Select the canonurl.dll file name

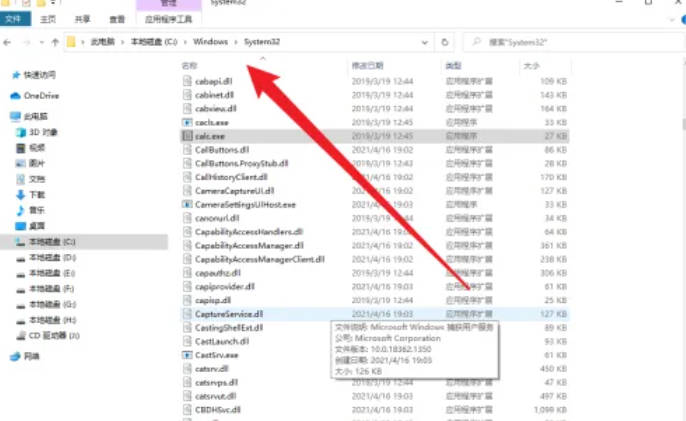[217, 218]
